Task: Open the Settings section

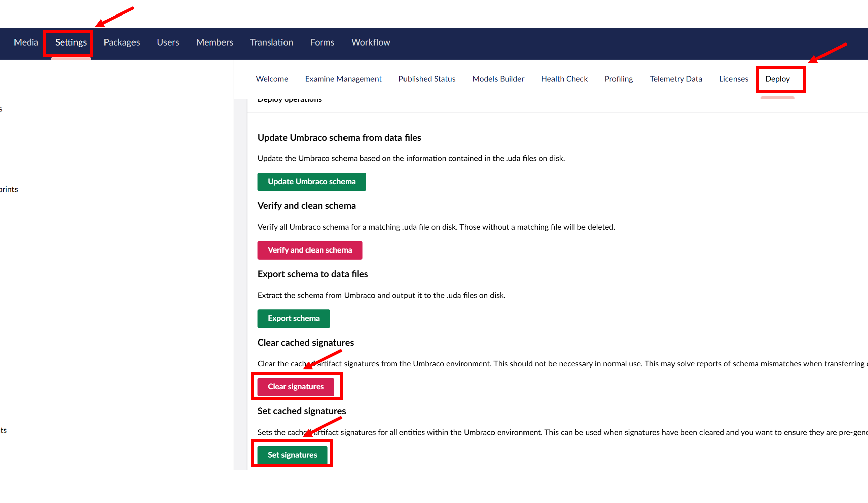Action: (x=70, y=42)
